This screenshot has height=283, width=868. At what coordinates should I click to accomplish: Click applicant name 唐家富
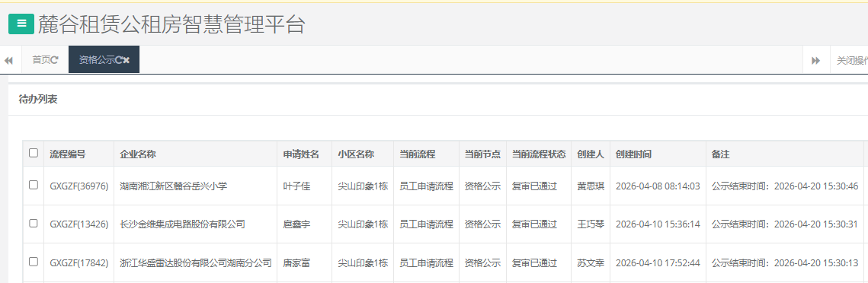(x=296, y=262)
